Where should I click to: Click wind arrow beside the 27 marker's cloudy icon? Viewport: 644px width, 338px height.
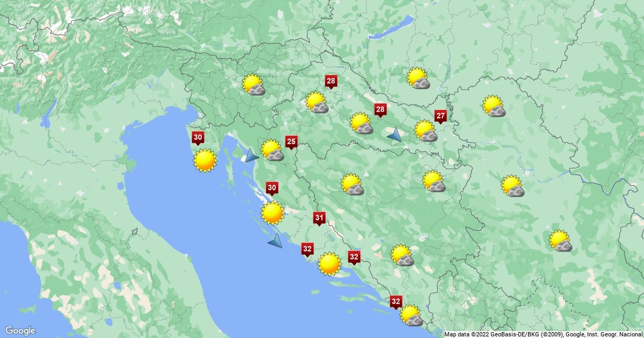[x=394, y=135]
